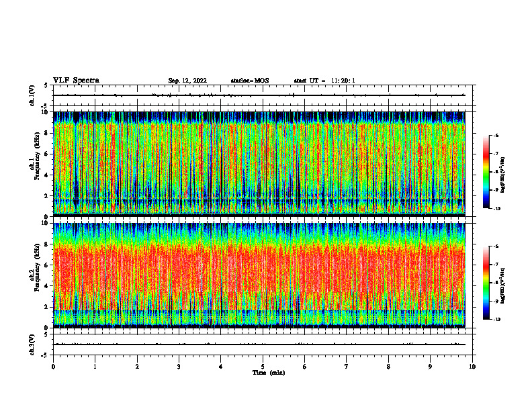Click the ch.2 "Frequency (kHz)" axis label
532x411 pixels.
pos(37,267)
